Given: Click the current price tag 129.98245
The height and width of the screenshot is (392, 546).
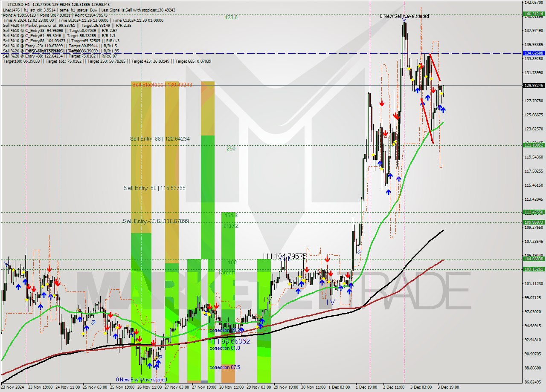Looking at the screenshot, I should coord(534,85).
